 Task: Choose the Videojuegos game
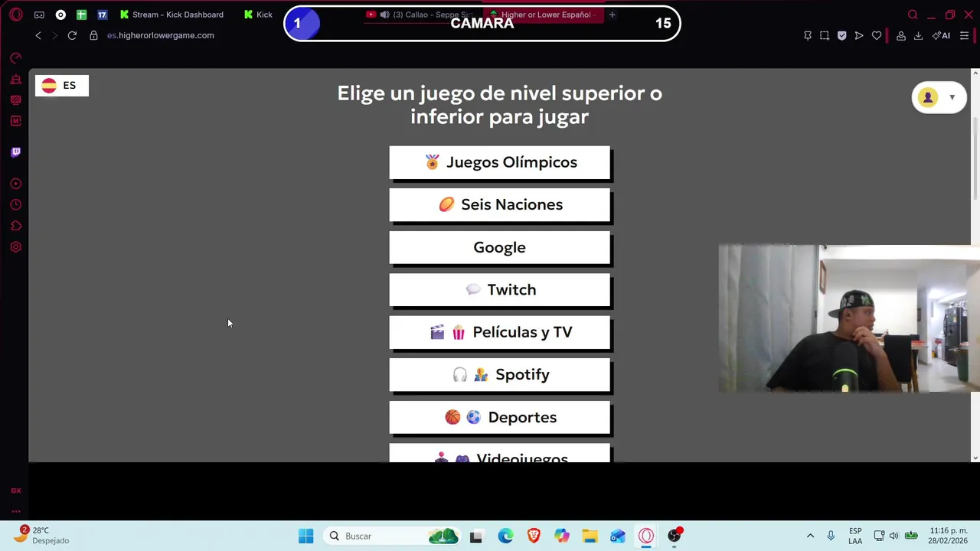point(499,453)
